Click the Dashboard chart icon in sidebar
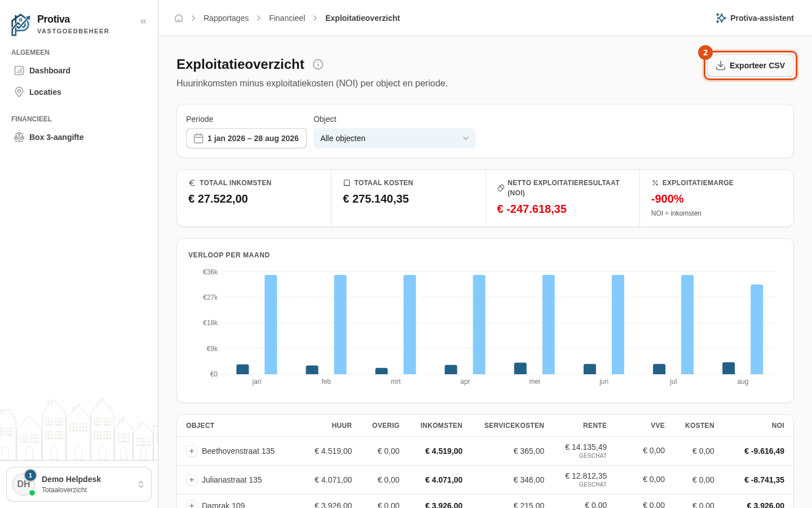 pyautogui.click(x=19, y=71)
